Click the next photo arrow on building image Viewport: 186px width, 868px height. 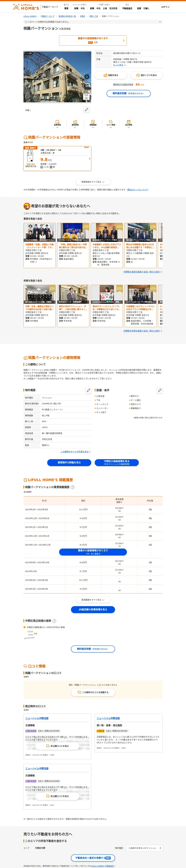(87, 77)
